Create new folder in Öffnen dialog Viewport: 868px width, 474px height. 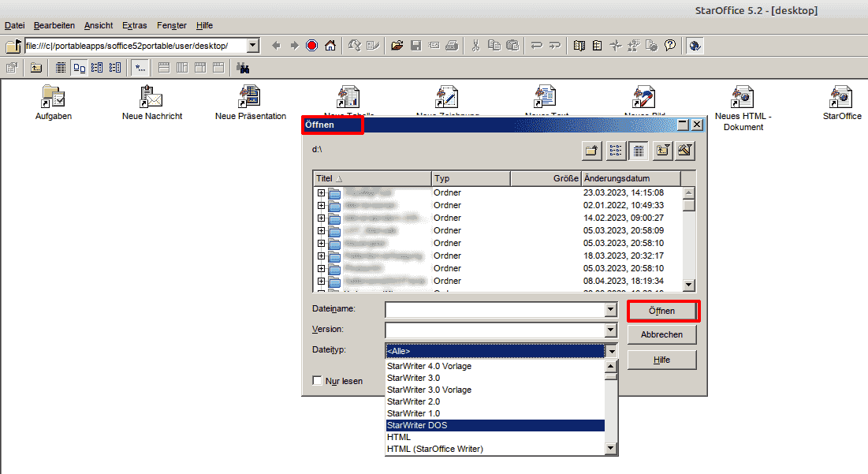coord(592,150)
